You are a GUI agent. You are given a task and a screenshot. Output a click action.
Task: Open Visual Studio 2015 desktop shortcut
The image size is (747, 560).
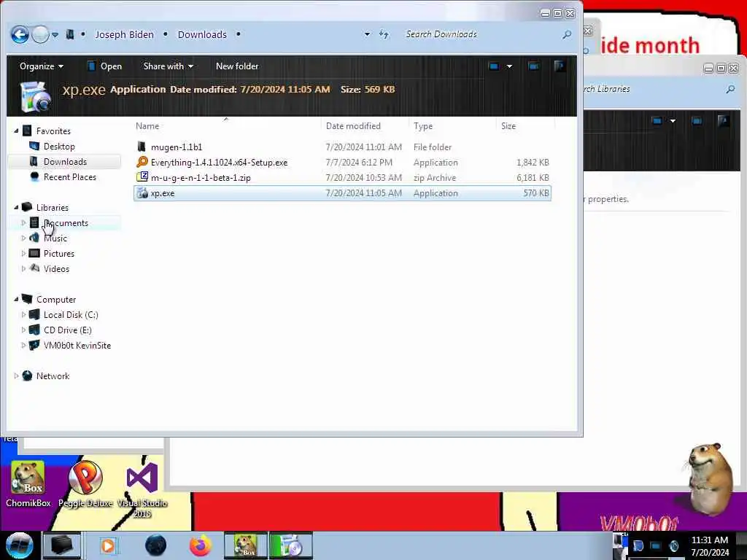coord(142,490)
